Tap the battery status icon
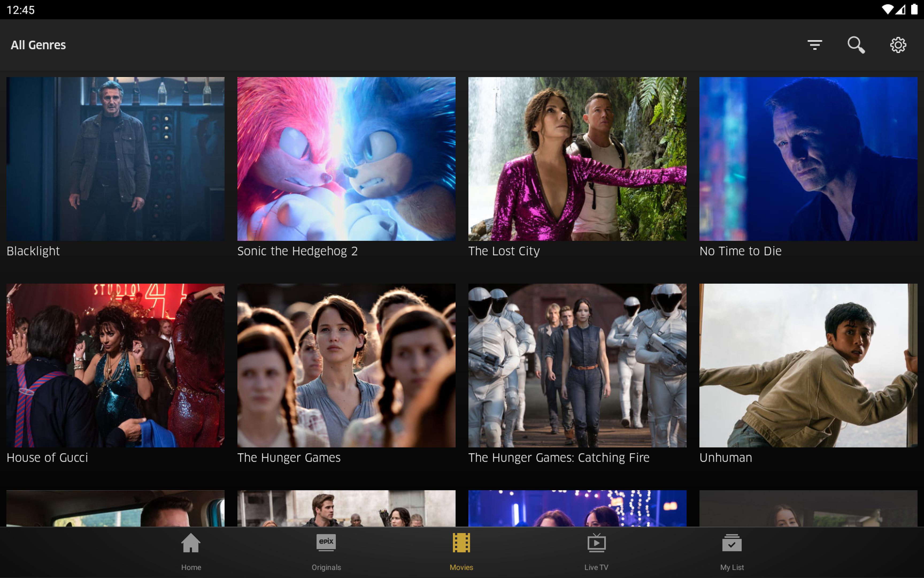The height and width of the screenshot is (578, 924). [x=914, y=10]
